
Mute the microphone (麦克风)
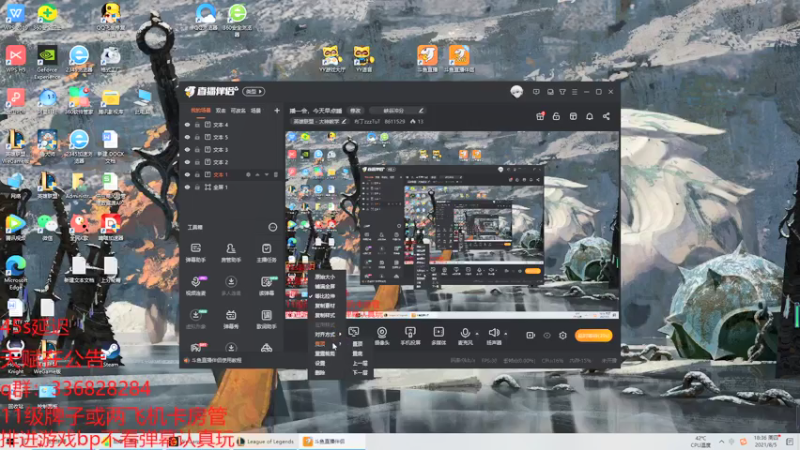(x=465, y=336)
